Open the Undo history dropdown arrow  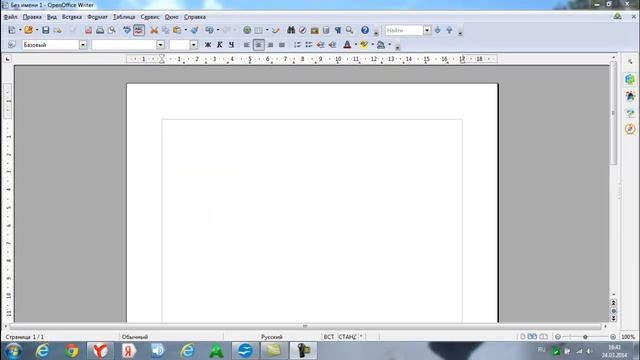click(218, 30)
